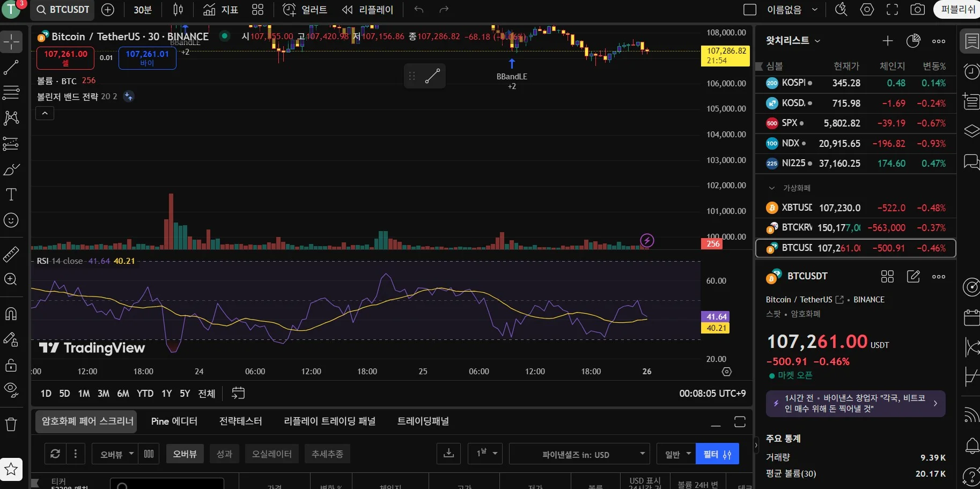Select the BTCKRW watchlist row
This screenshot has width=980, height=489.
pos(856,228)
